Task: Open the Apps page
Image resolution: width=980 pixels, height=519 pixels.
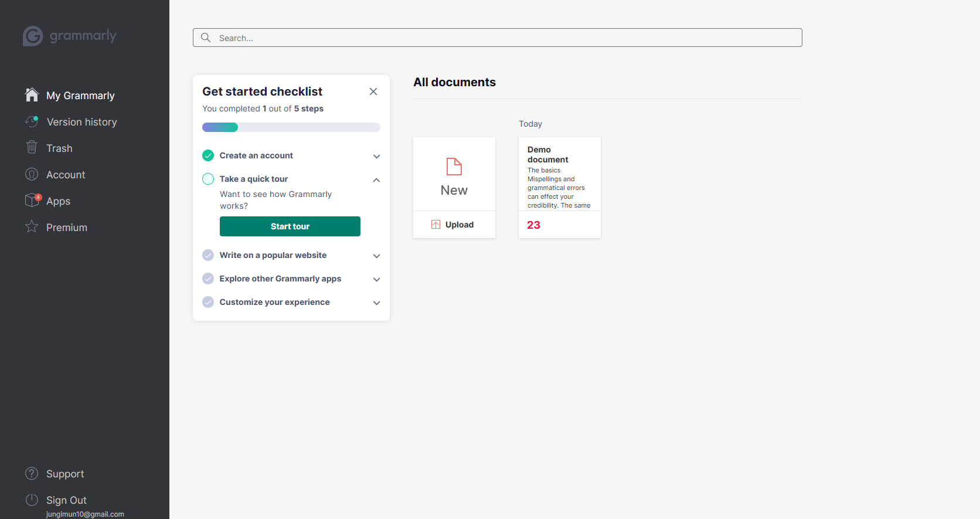Action: coord(58,201)
